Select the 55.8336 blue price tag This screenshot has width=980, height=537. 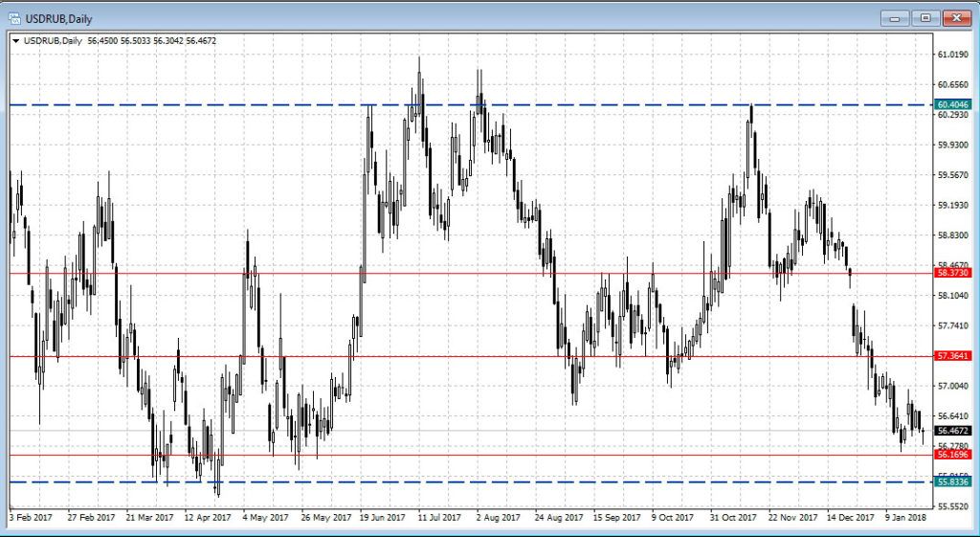[955, 481]
